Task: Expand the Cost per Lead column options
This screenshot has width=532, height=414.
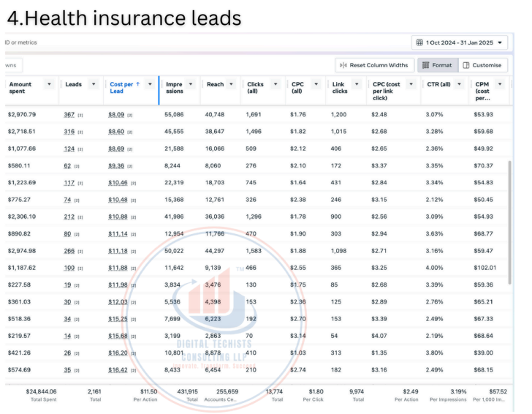Action: click(150, 85)
